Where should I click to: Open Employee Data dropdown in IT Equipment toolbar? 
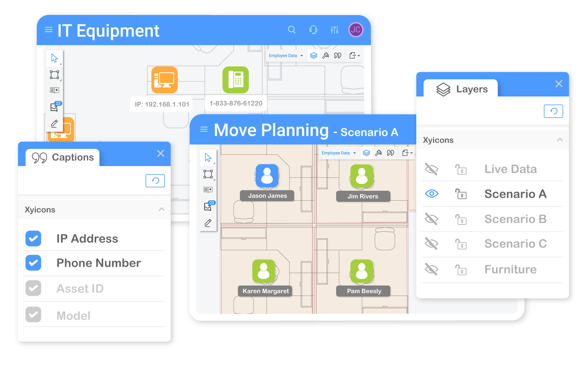tap(286, 56)
